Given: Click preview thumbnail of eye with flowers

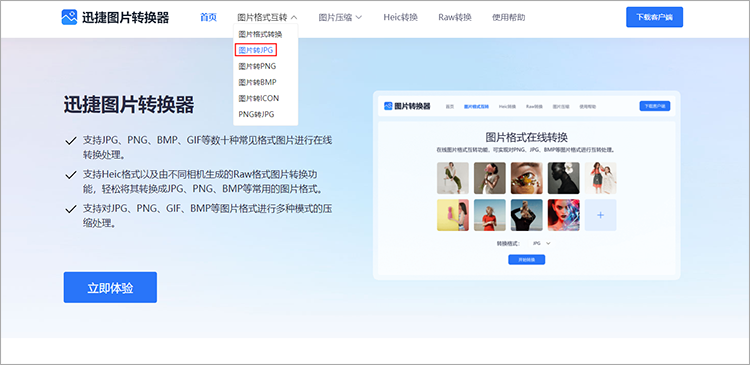Looking at the screenshot, I should (x=527, y=178).
